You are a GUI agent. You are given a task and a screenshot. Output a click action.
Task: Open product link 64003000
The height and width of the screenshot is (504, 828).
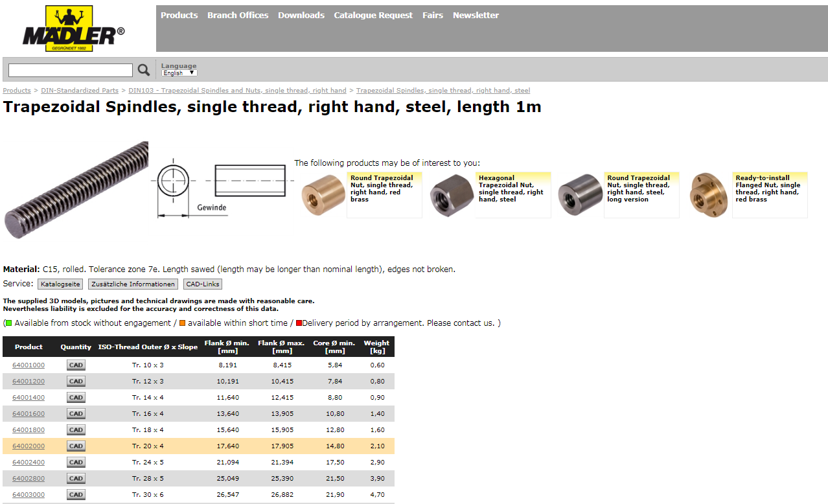click(x=29, y=495)
